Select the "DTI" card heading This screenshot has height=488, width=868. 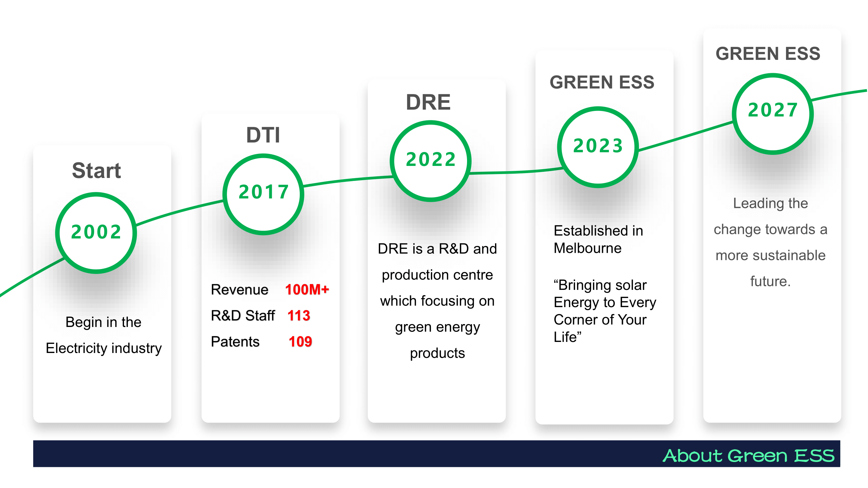click(263, 135)
